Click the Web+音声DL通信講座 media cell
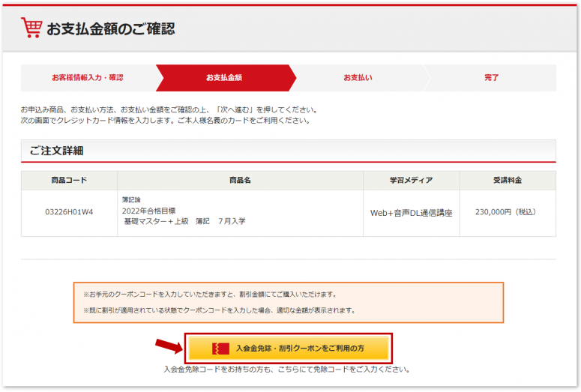 coord(411,213)
